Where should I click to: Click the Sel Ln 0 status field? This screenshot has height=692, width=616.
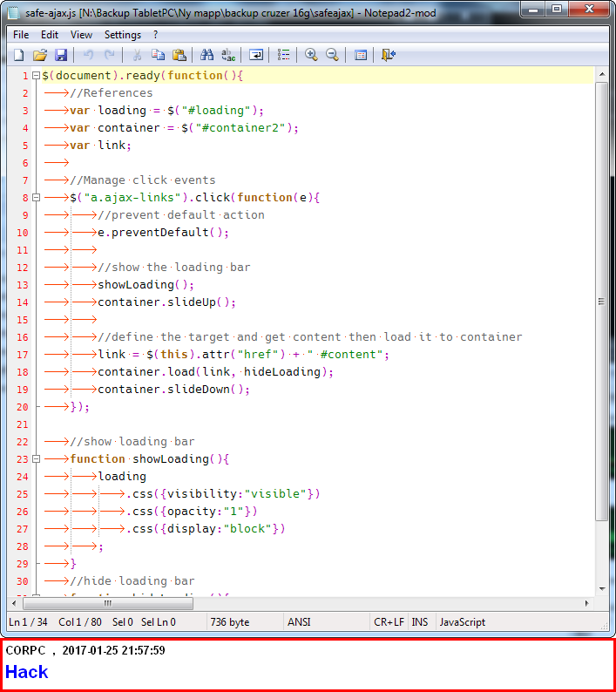coord(159,622)
